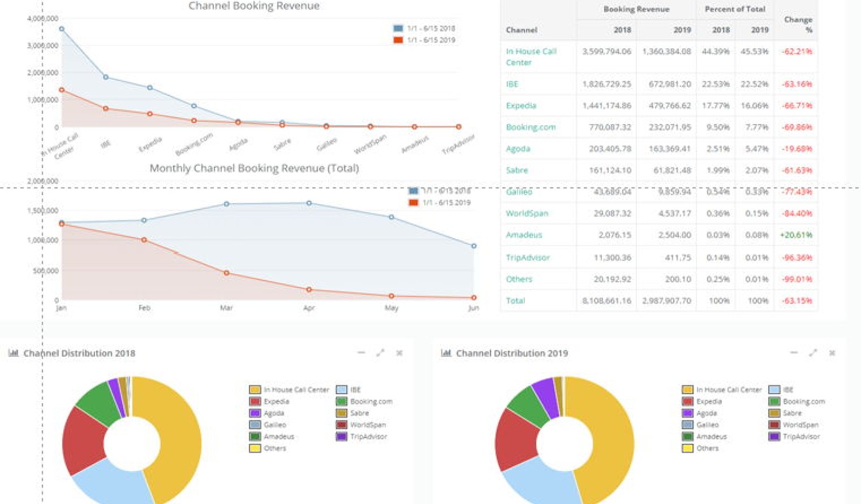Click bar chart icon beside Channel Distribution 2018

coord(13,353)
